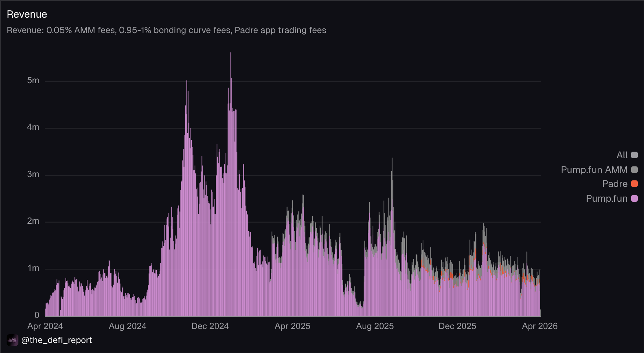
Task: Click the Aug 2025 x-axis label
Action: (x=375, y=326)
